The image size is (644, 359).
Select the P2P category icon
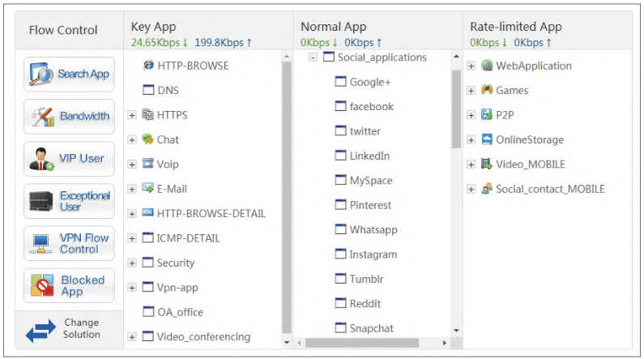click(x=487, y=114)
